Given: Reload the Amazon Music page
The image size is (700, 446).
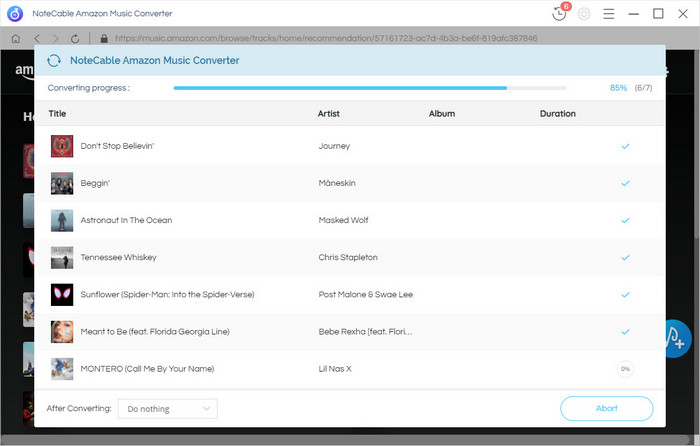Looking at the screenshot, I should coord(75,39).
